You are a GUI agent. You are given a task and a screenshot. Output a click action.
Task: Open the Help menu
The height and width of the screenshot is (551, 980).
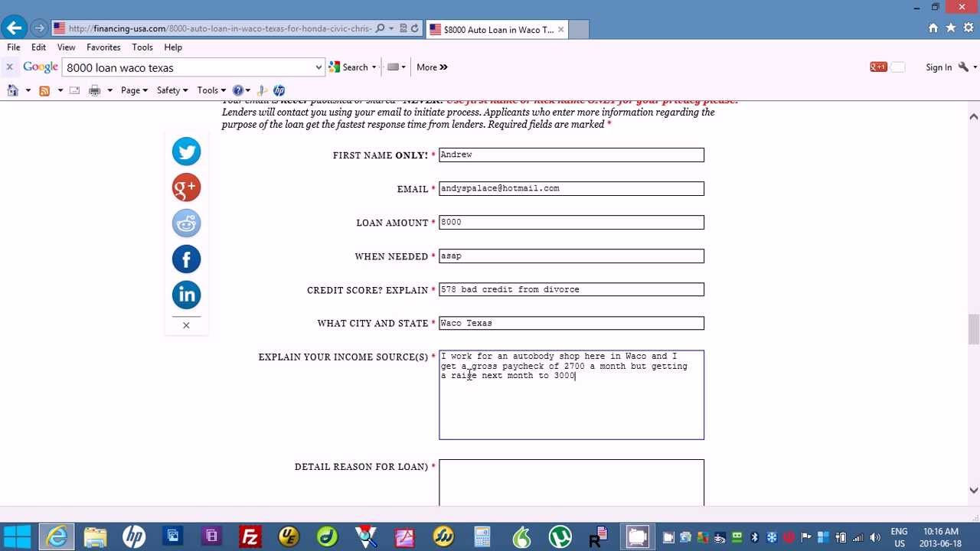[173, 47]
